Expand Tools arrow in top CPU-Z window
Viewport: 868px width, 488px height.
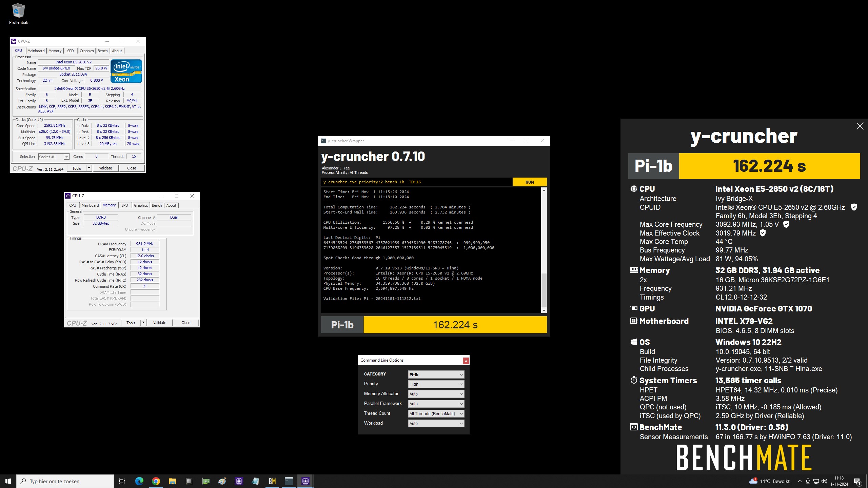[89, 168]
